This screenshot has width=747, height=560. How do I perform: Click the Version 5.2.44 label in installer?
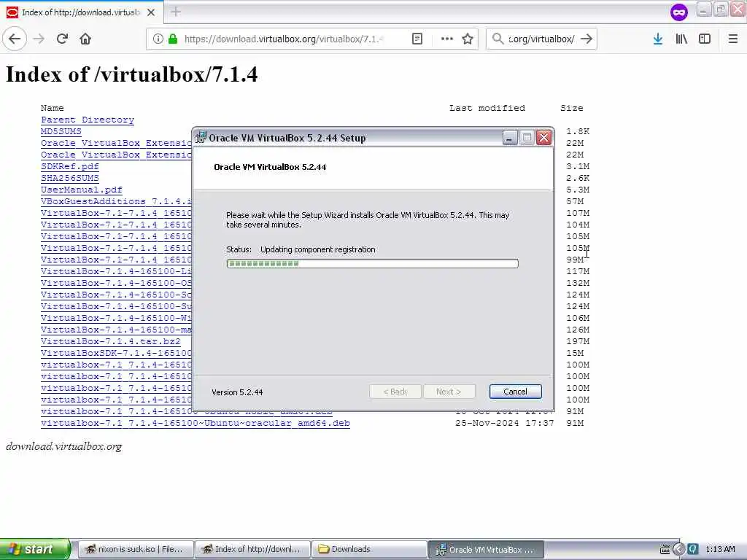point(237,392)
